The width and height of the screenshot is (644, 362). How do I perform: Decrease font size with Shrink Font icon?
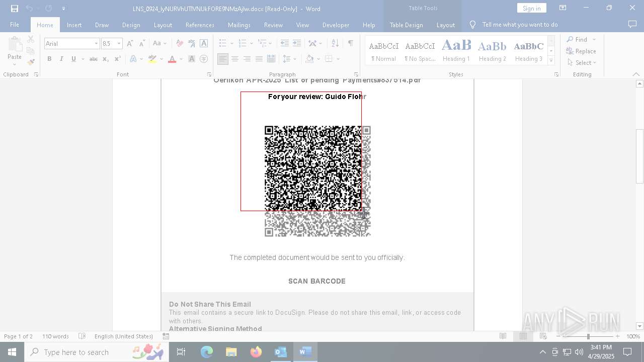point(142,43)
